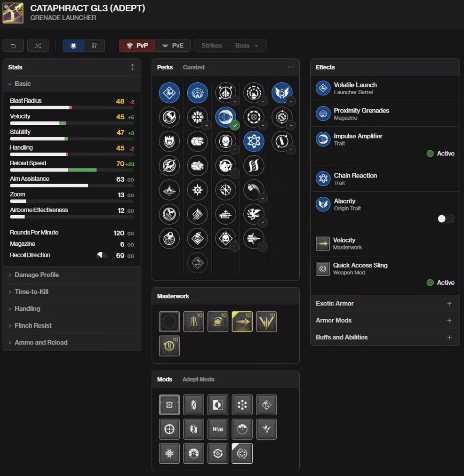Expand the Damage Profile section
Image resolution: width=464 pixels, height=476 pixels.
tap(37, 275)
